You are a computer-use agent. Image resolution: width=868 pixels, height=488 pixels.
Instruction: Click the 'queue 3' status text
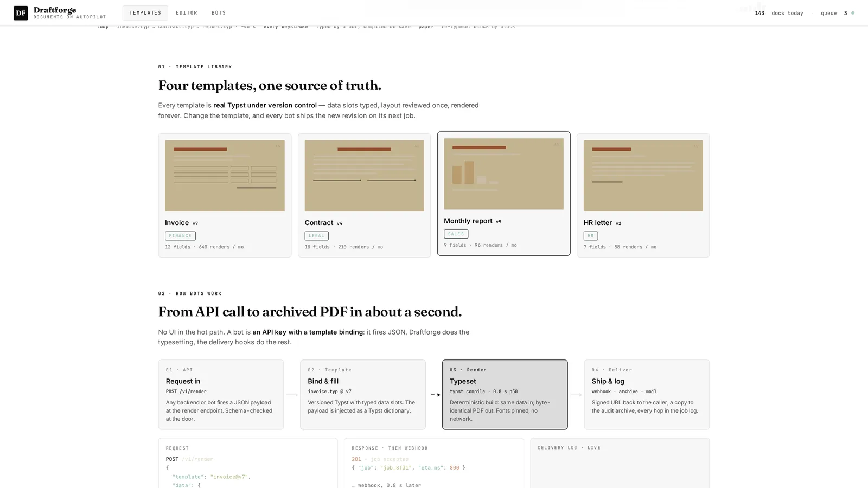[834, 13]
